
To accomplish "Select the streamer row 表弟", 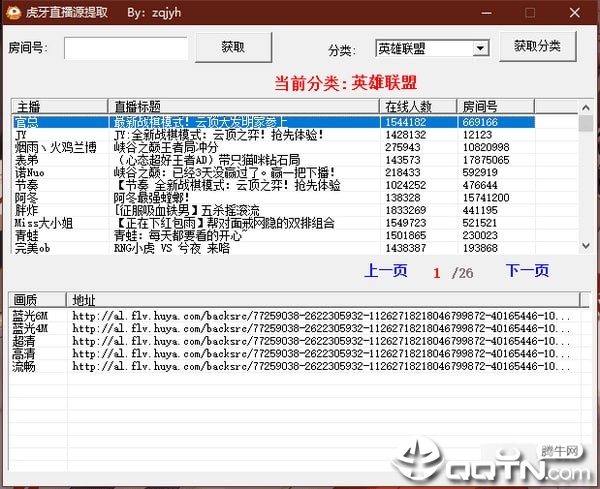I will click(x=274, y=160).
